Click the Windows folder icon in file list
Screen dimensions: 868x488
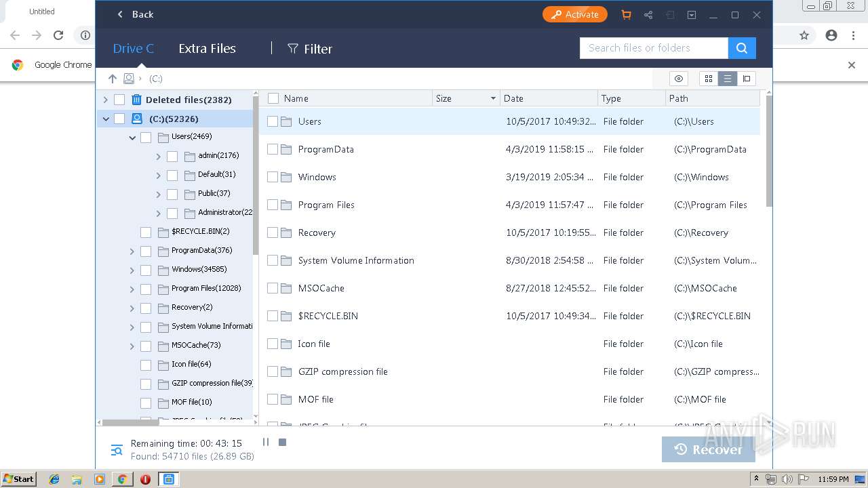click(286, 177)
